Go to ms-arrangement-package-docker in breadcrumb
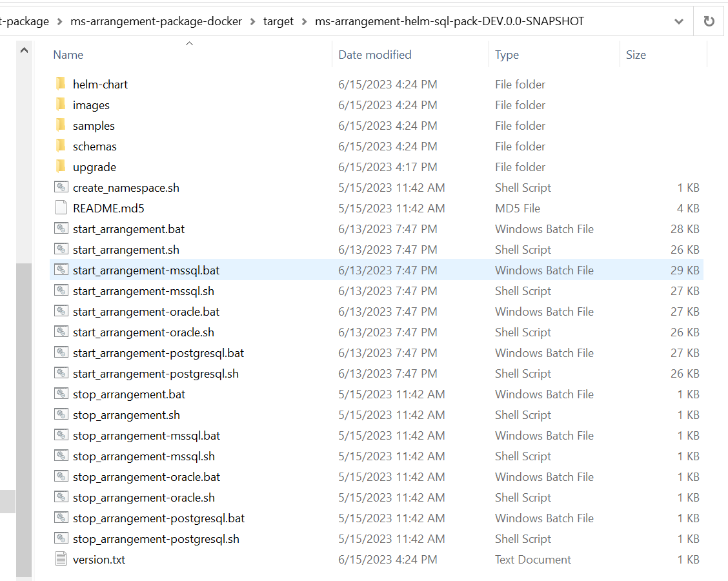The width and height of the screenshot is (728, 581). [x=156, y=21]
